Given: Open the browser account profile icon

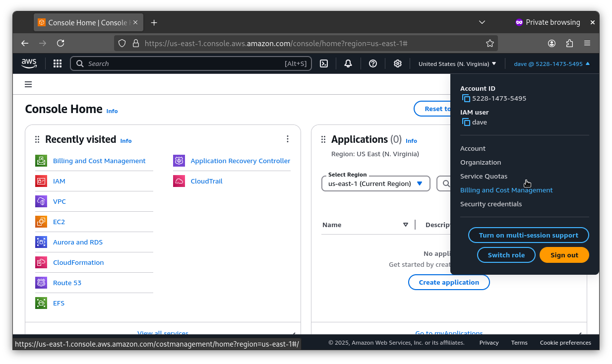Looking at the screenshot, I should click(x=551, y=43).
